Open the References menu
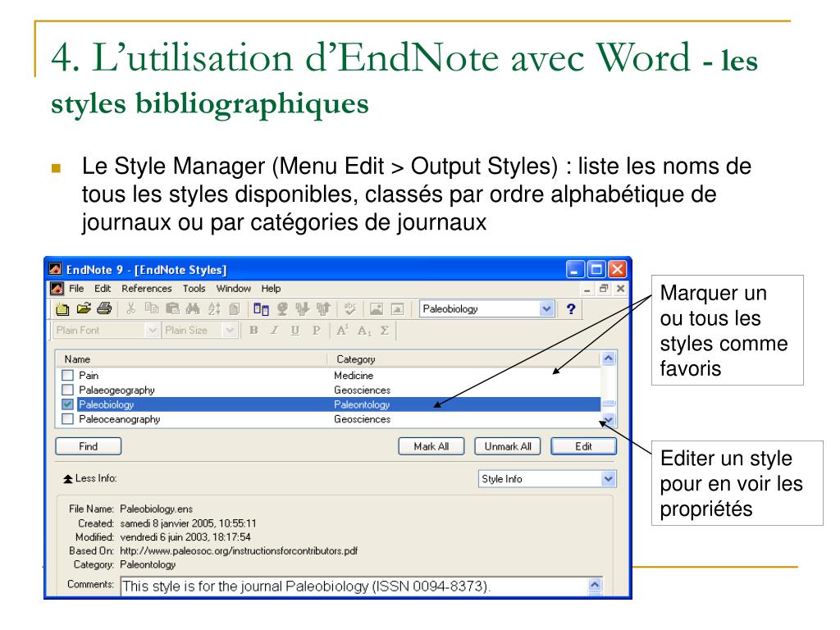The width and height of the screenshot is (840, 630). pos(146,288)
